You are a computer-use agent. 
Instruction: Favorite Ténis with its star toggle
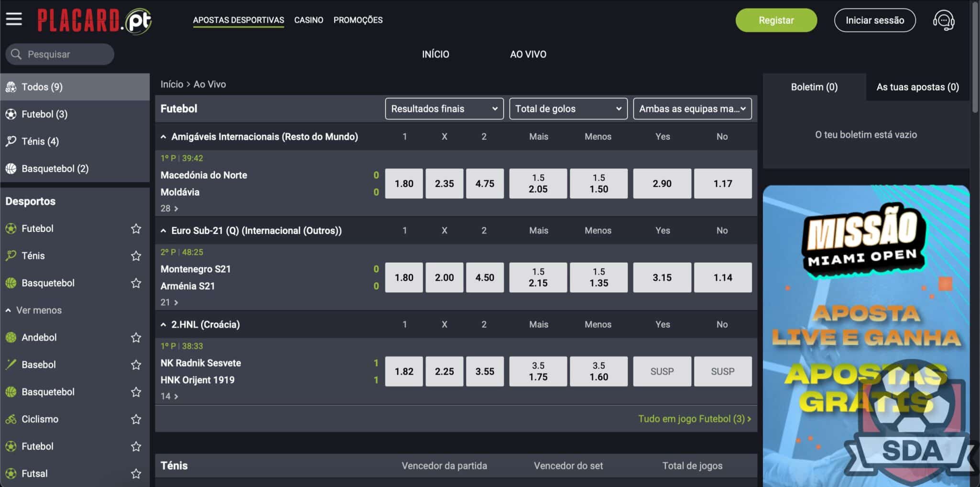136,256
